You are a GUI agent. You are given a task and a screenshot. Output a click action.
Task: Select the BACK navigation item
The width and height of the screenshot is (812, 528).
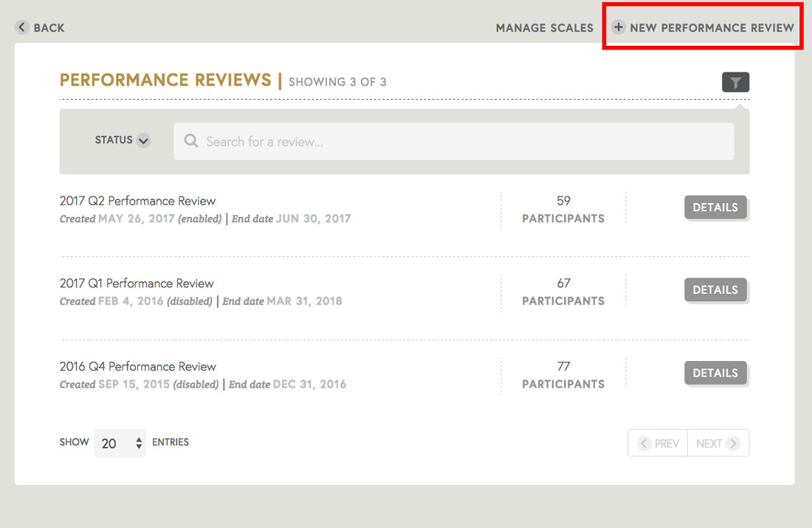coord(41,27)
